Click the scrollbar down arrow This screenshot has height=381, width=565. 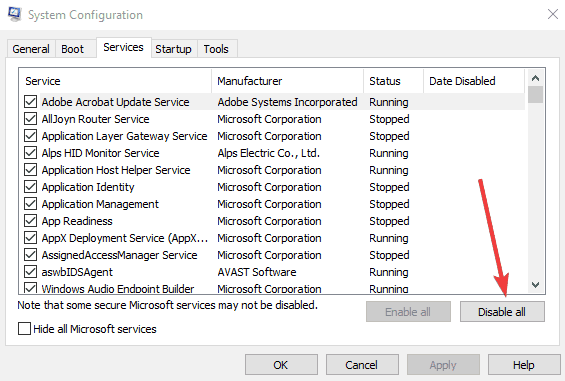pos(535,285)
